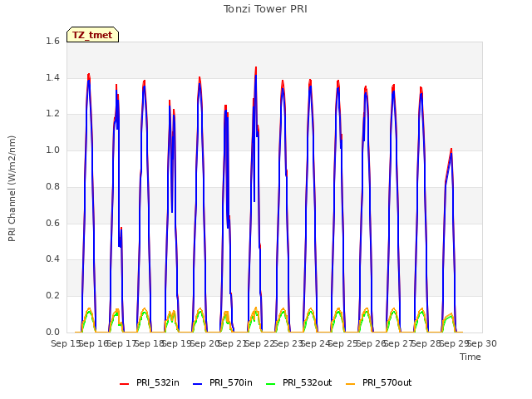532x399 pixels.
Task: Click the TZ_tmet annotation label
Action: tap(92, 35)
